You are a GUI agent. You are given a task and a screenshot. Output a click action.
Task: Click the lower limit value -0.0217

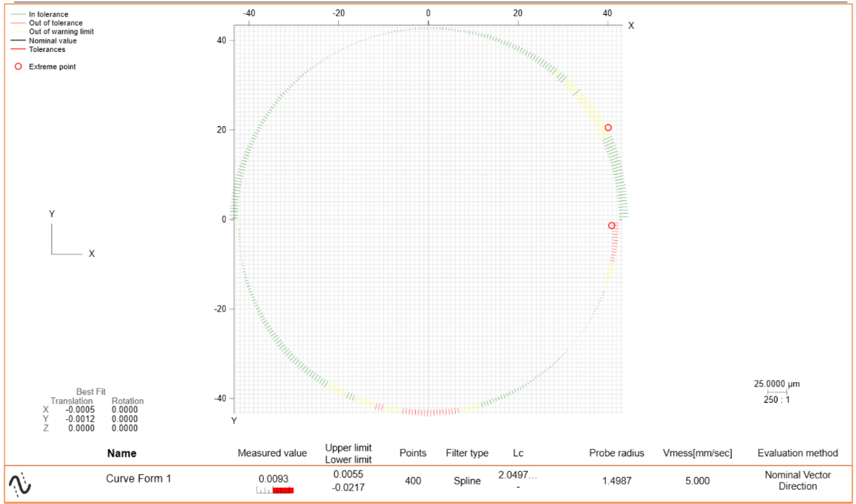point(348,487)
